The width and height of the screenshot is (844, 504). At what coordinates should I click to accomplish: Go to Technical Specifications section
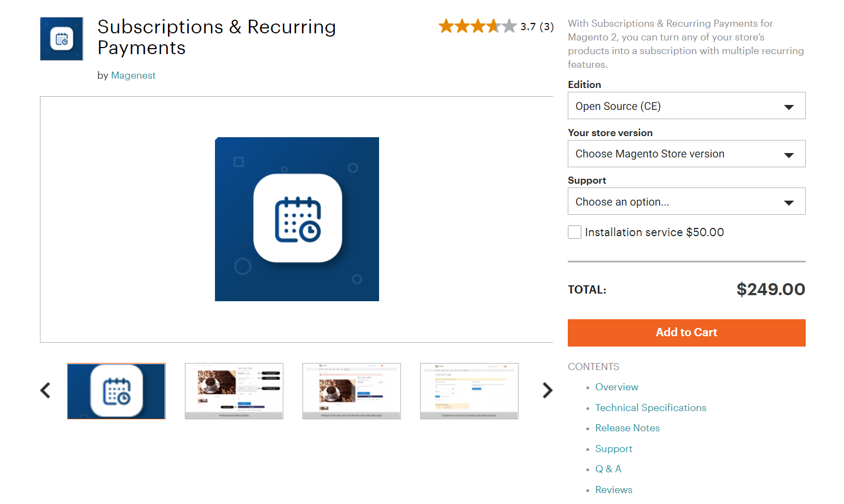click(x=650, y=408)
